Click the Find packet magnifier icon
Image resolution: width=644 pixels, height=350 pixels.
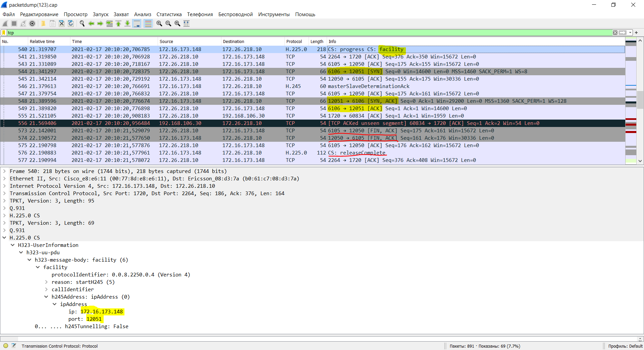coord(82,24)
